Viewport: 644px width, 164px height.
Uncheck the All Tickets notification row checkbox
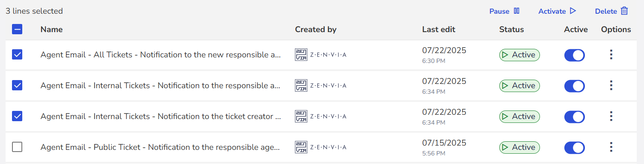coord(17,55)
